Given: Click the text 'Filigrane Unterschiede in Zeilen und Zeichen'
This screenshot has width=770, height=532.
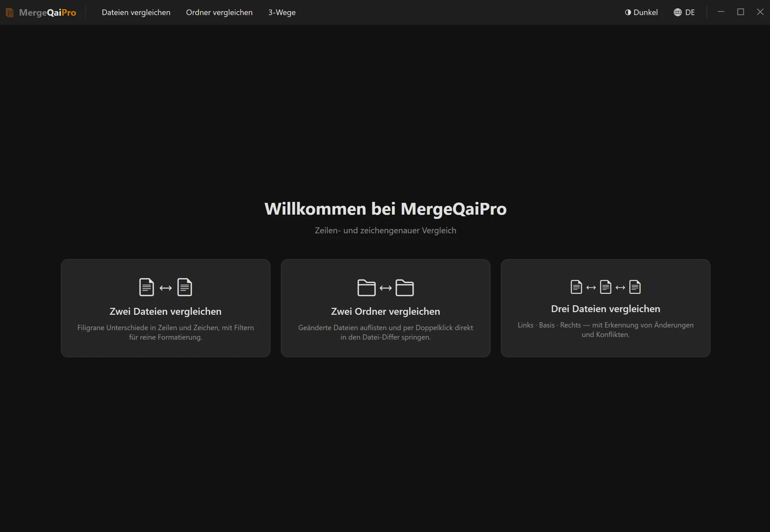Looking at the screenshot, I should tap(148, 328).
